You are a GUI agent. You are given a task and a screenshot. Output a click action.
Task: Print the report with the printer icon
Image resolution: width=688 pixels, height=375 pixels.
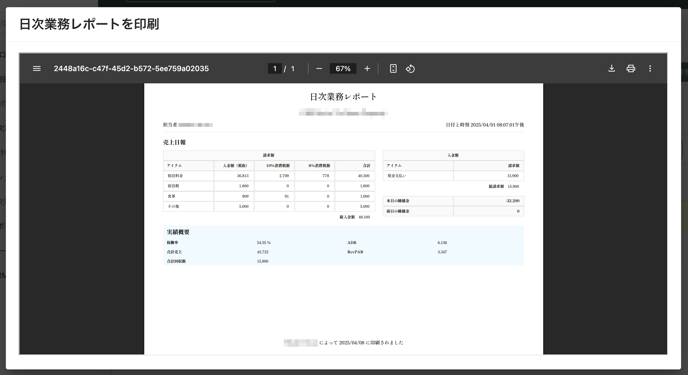coord(631,68)
